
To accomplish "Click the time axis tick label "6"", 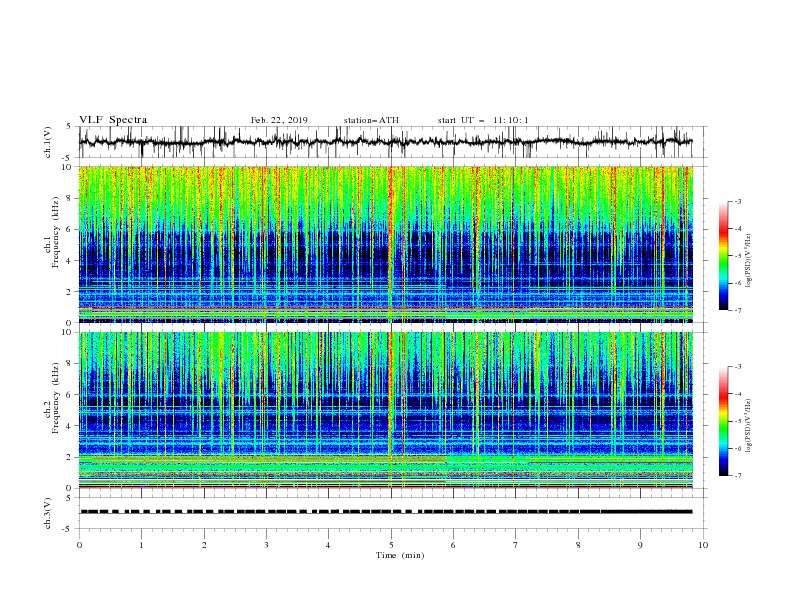I will coord(453,545).
